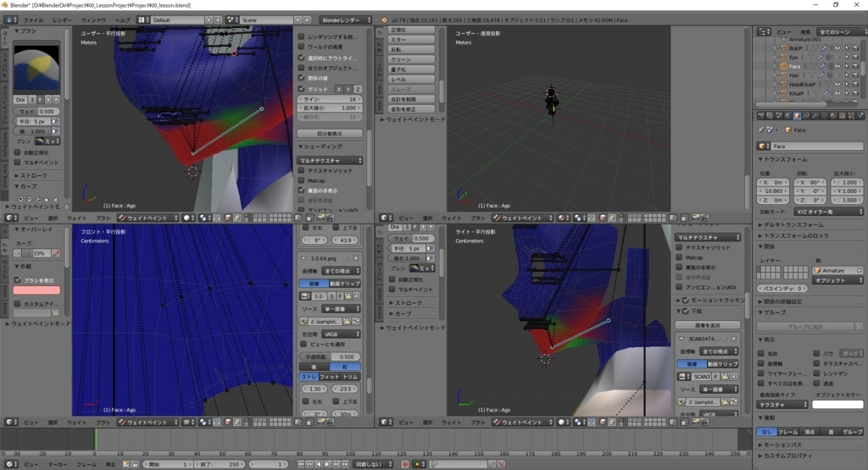Expand the モーションパス panel
Viewport: 868px width, 470px height.
pos(782,445)
